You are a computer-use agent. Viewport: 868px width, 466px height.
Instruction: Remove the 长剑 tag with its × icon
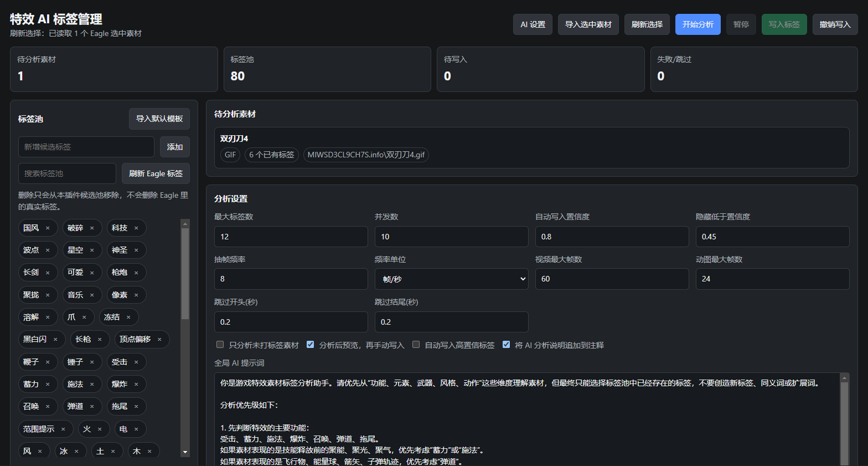point(48,273)
